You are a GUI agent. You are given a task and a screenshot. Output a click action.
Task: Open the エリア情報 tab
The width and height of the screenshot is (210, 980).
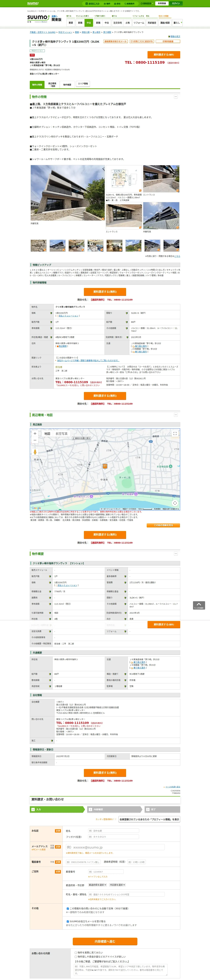[83, 84]
